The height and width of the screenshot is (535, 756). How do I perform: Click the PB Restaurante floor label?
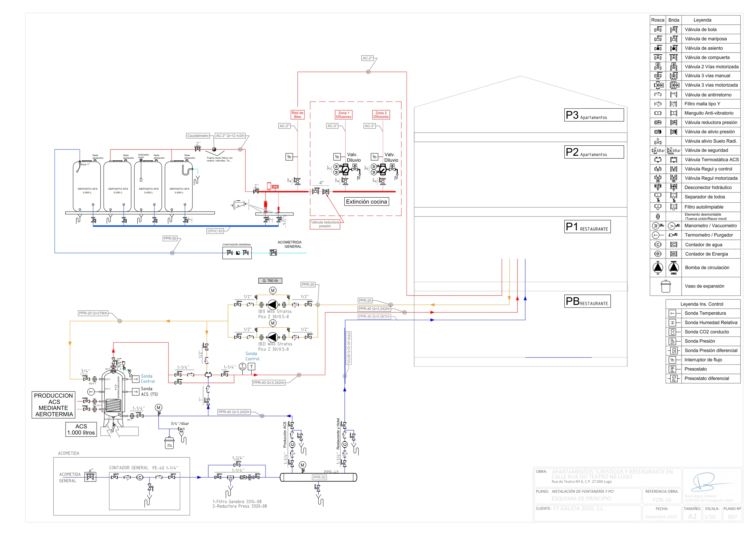tap(587, 301)
